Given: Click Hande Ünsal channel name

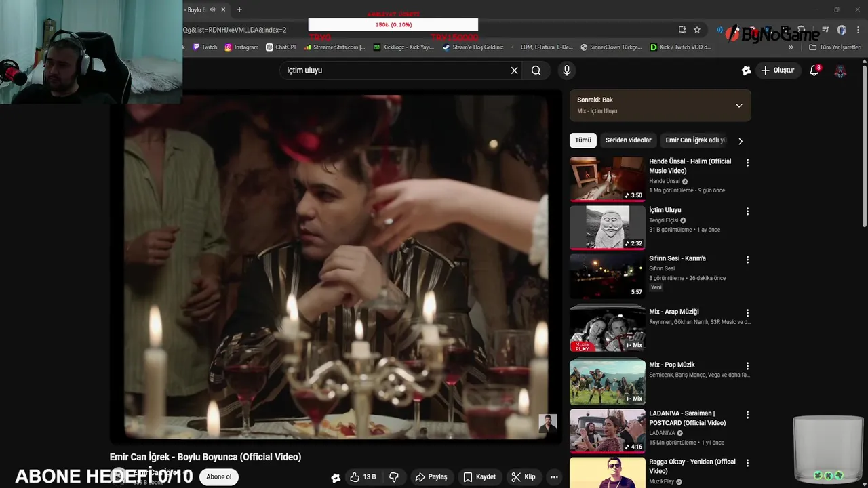Looking at the screenshot, I should coord(664,182).
